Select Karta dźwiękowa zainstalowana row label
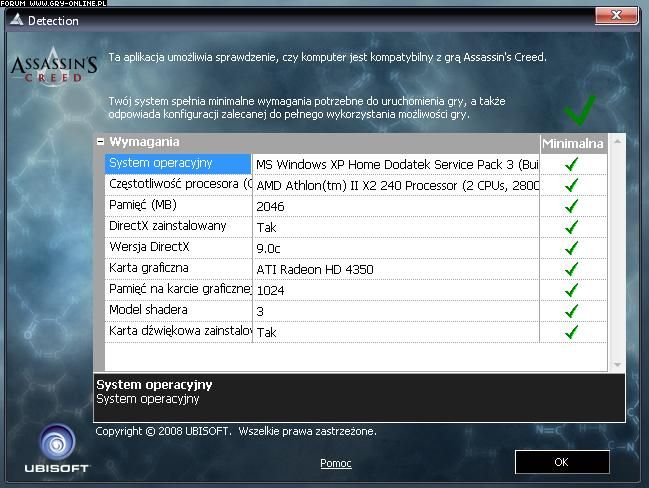 click(178, 331)
